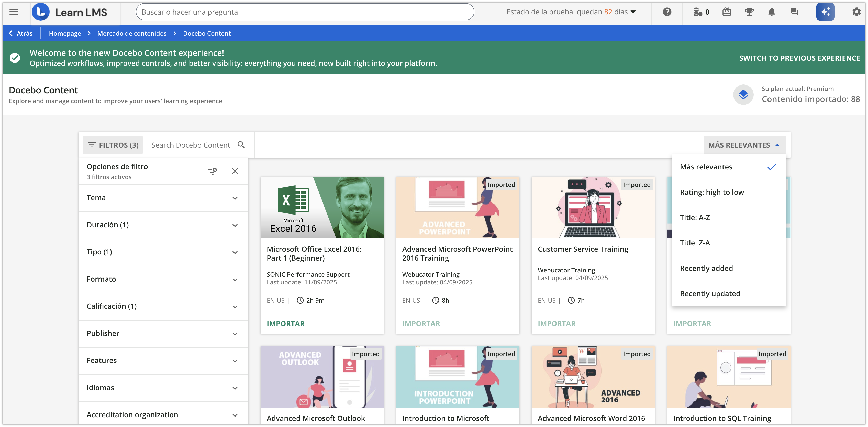Viewport: 868px width, 427px height.
Task: Close the filter options panel
Action: [235, 171]
